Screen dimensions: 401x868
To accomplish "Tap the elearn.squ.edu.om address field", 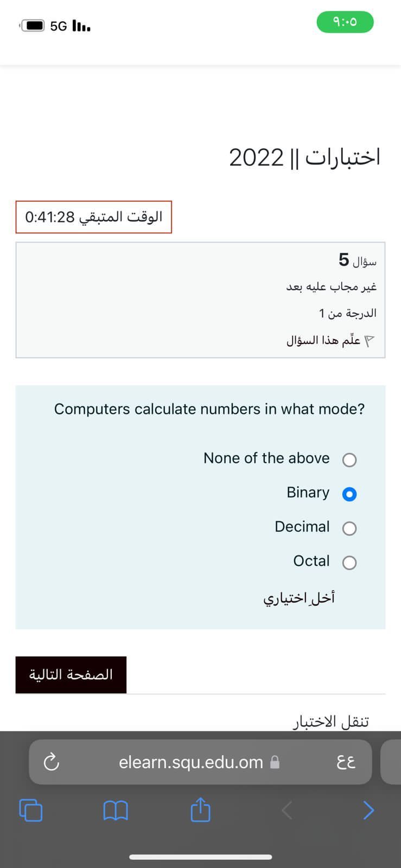I will point(191,762).
